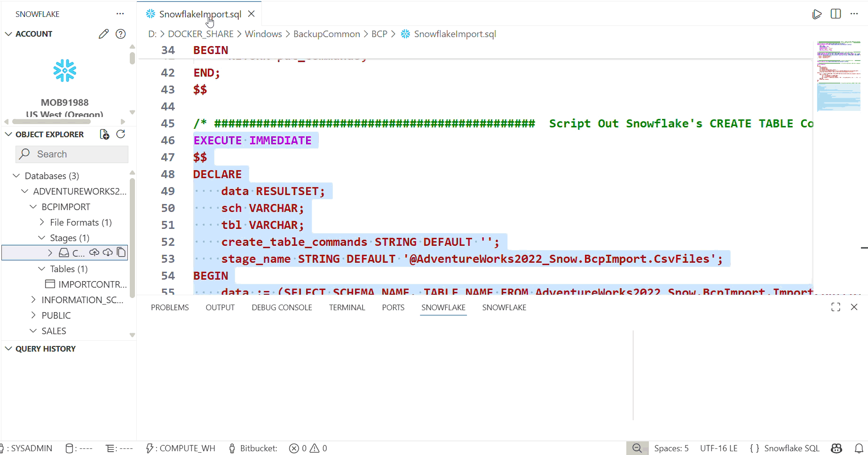The image size is (868, 455).
Task: Click the code minimap preview
Action: coord(839,75)
